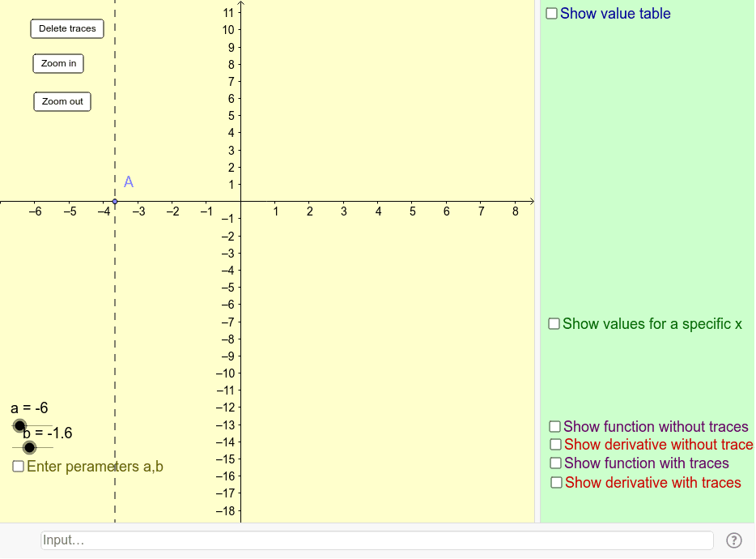Click the Delete traces button

pos(67,28)
